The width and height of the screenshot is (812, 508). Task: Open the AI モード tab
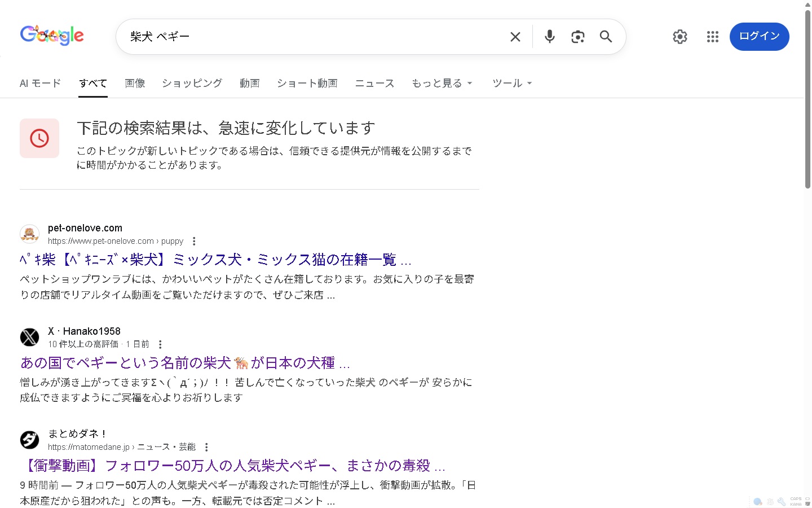(40, 84)
